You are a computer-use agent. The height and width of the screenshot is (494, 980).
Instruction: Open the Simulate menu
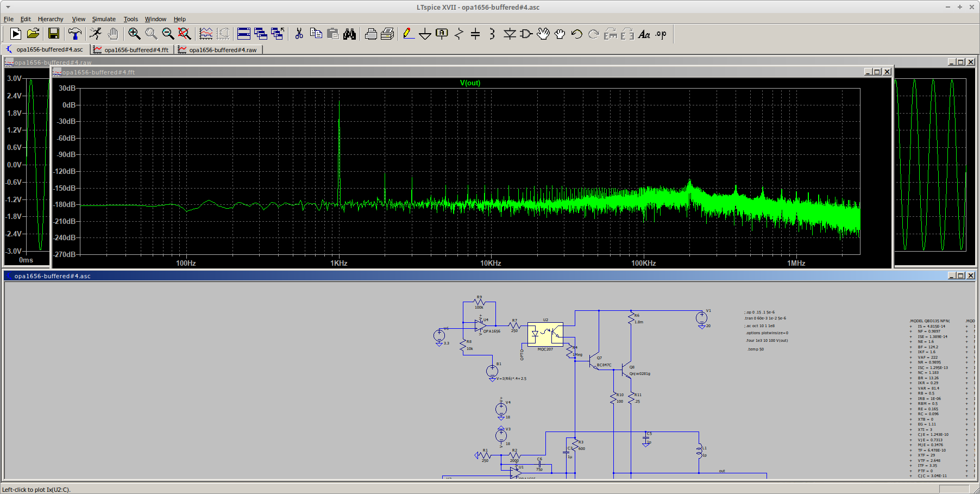tap(104, 19)
